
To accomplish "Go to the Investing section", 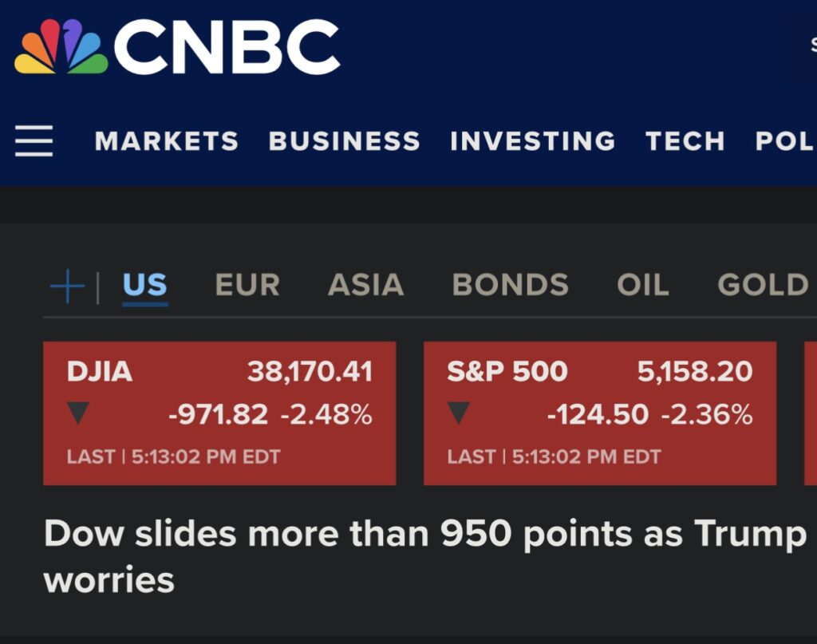I will click(532, 141).
